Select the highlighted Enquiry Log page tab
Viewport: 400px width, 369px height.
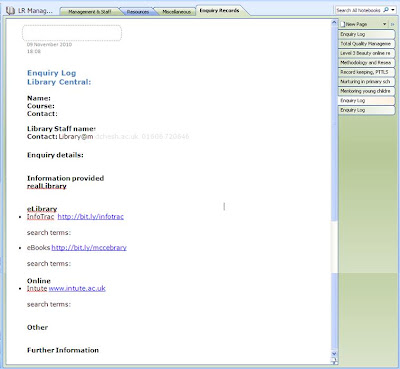tap(366, 100)
